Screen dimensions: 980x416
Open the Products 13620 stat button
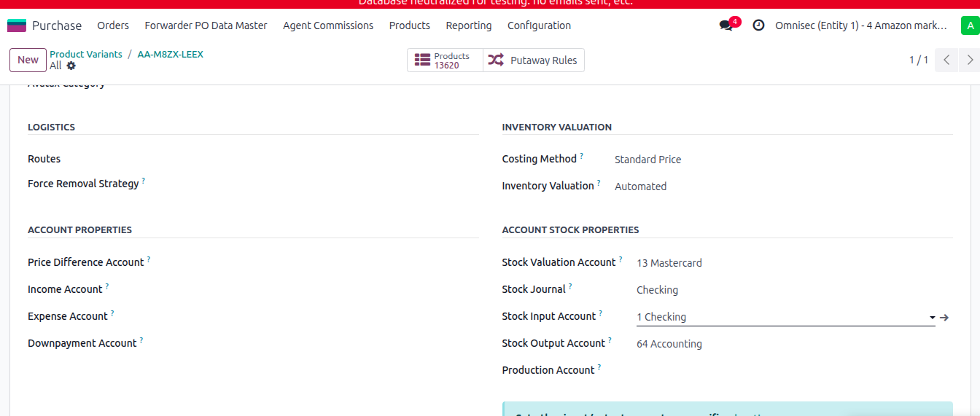click(445, 60)
